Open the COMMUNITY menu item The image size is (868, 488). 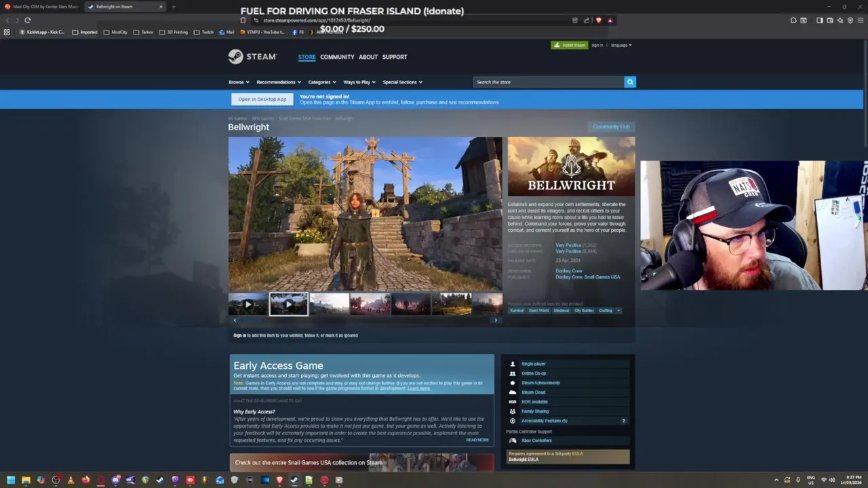337,57
